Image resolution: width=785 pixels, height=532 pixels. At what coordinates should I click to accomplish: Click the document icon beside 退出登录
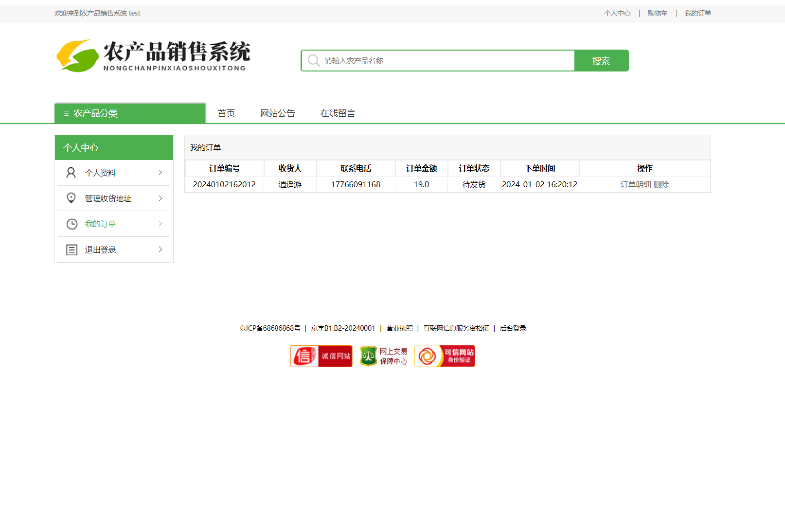[x=71, y=249]
